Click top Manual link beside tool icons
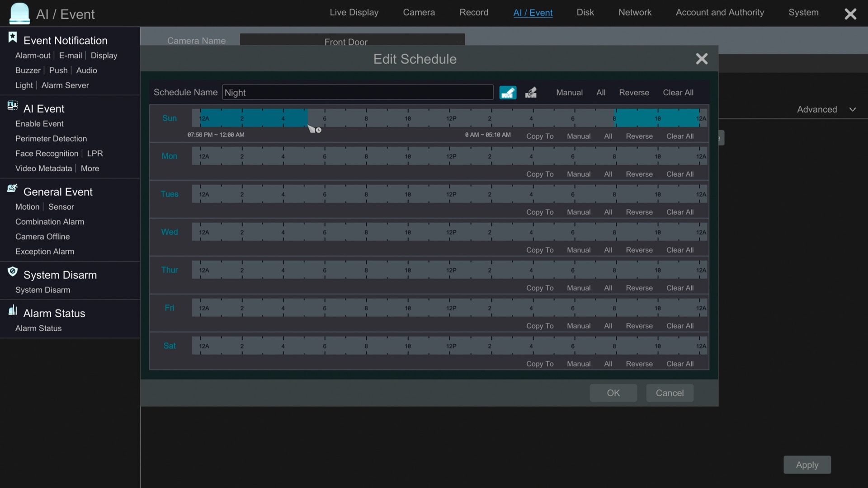The image size is (868, 488). click(569, 93)
